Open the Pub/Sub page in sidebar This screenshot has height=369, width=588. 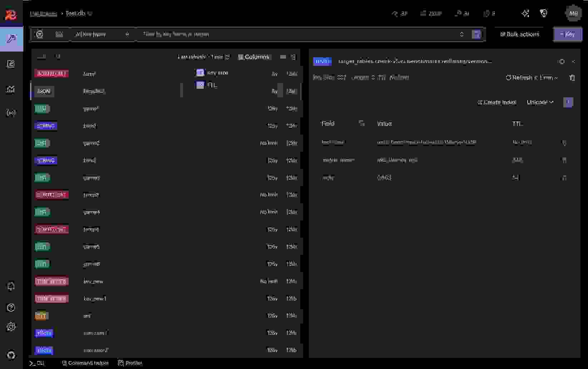point(11,113)
